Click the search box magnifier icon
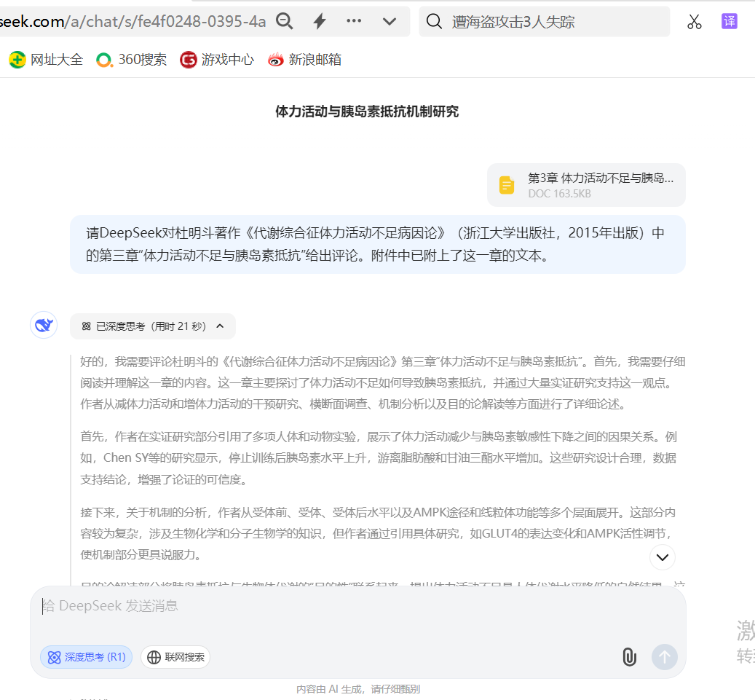The height and width of the screenshot is (700, 755). 434,21
